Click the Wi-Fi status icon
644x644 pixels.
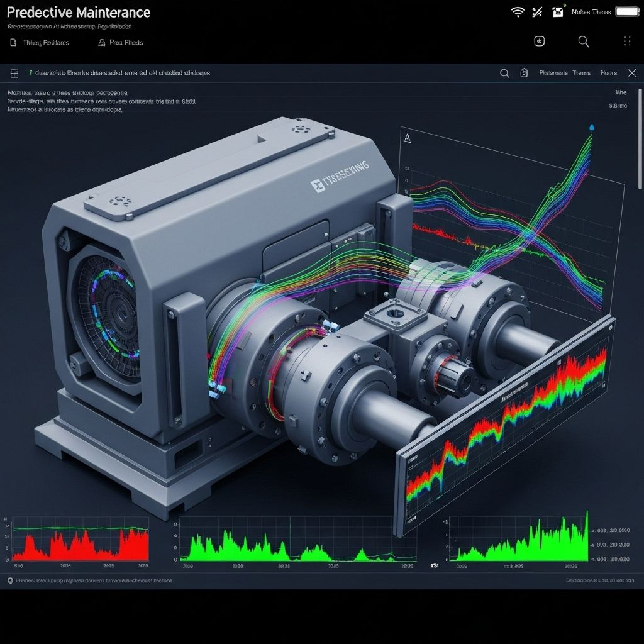(518, 12)
